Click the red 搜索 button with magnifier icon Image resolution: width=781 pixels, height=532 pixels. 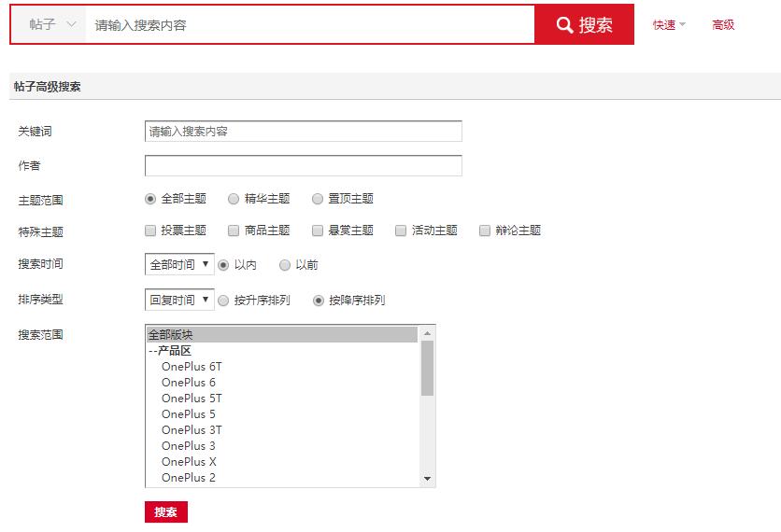pyautogui.click(x=584, y=24)
